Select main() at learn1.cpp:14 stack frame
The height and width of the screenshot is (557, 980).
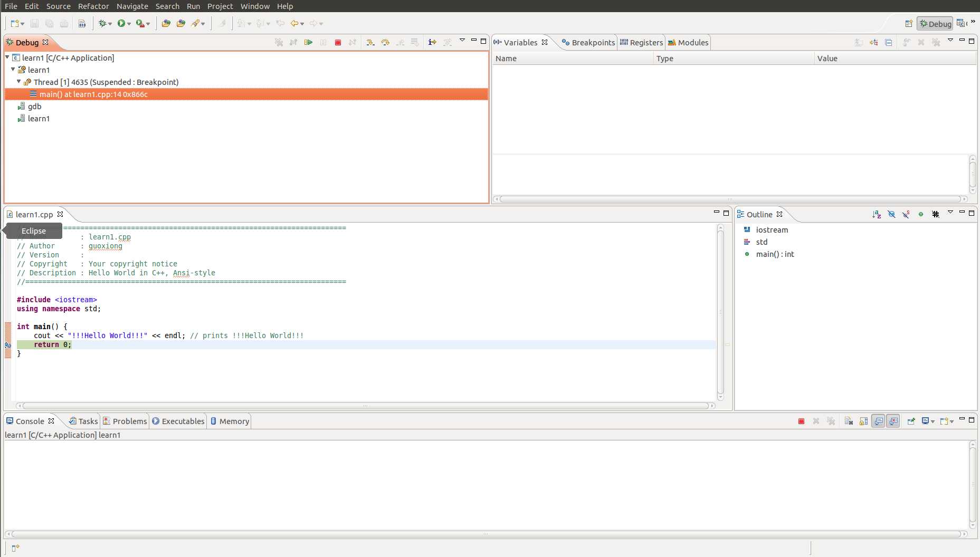pyautogui.click(x=246, y=94)
